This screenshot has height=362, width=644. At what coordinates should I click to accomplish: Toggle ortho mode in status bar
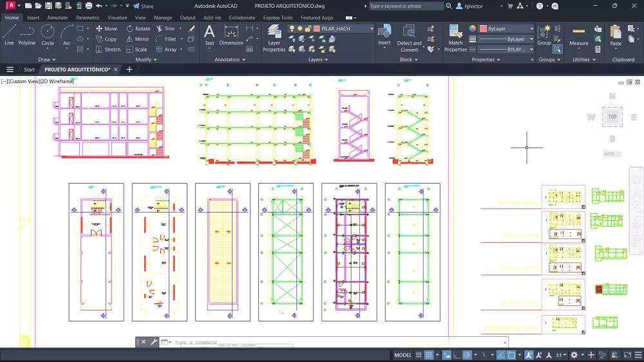pos(457,355)
